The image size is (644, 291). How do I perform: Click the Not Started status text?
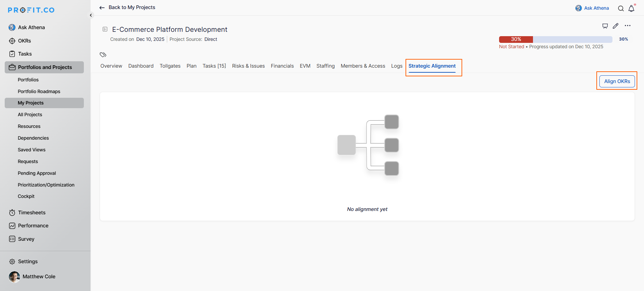click(x=512, y=47)
